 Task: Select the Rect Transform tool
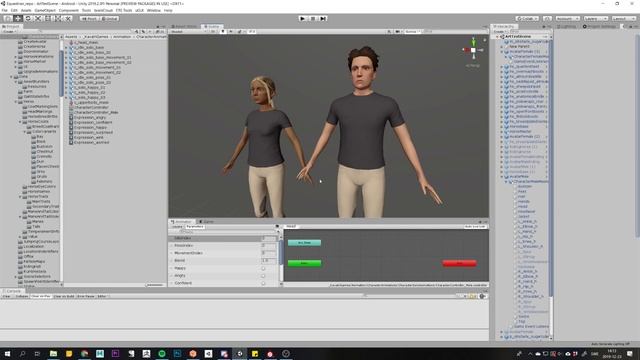[48, 18]
